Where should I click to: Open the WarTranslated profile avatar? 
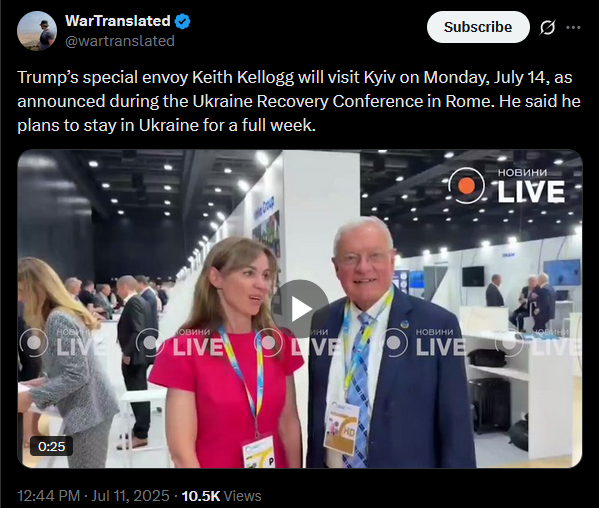tap(37, 31)
